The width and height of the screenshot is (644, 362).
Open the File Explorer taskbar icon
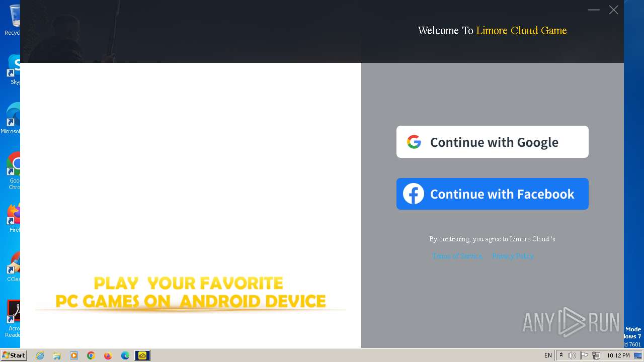(57, 355)
